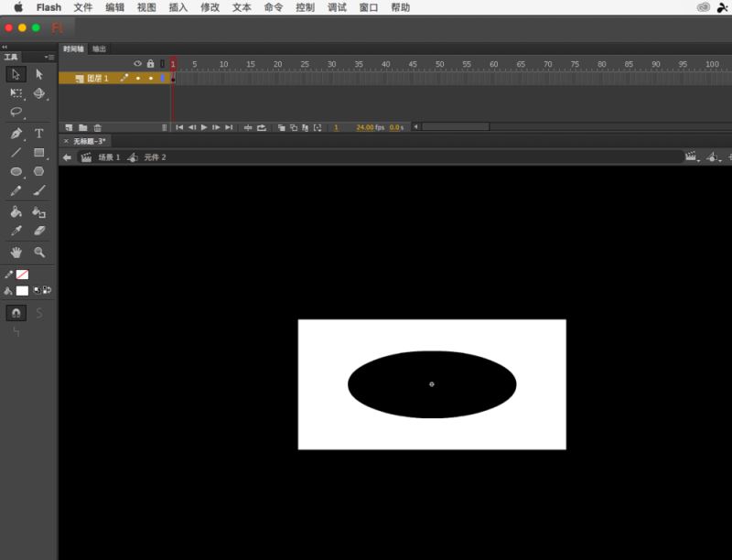
Task: Select the Brush tool
Action: coord(39,190)
